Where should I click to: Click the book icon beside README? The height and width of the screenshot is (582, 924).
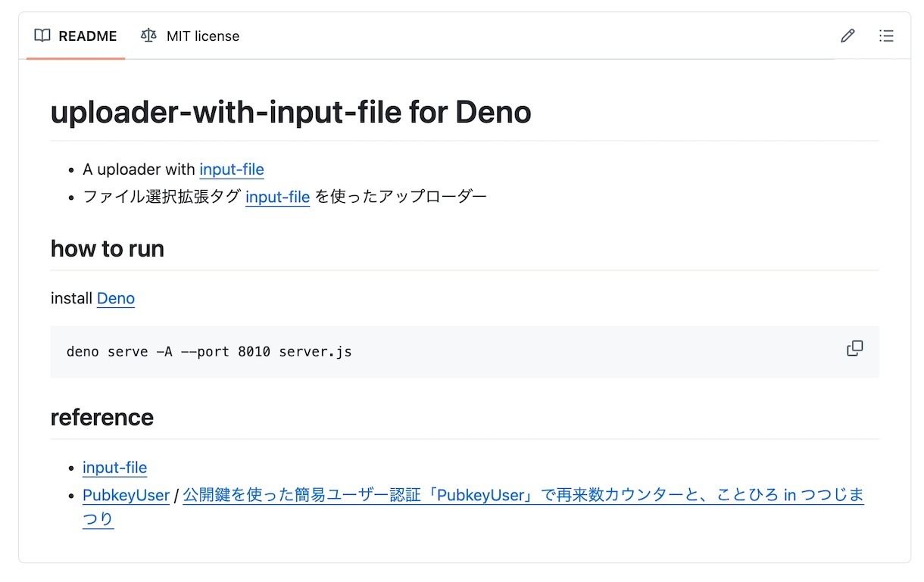click(x=42, y=36)
